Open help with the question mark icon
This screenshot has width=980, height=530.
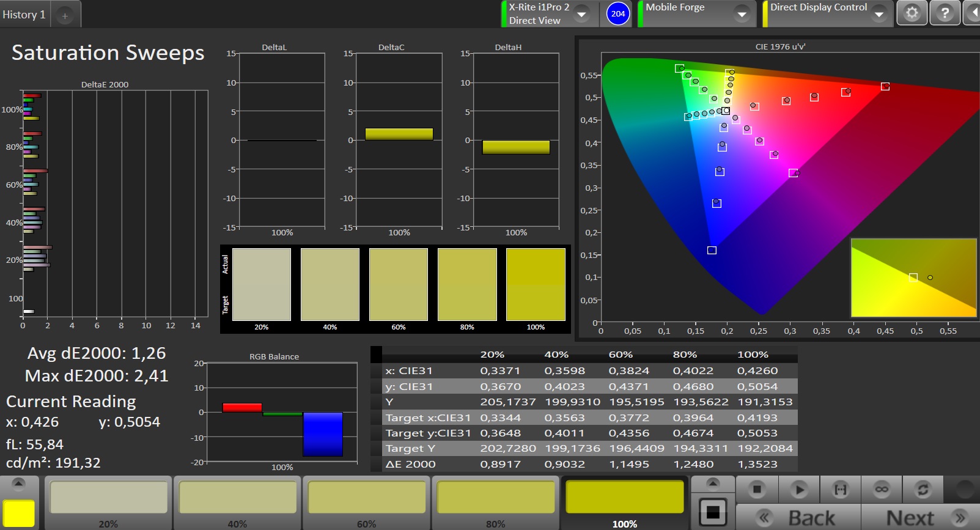click(x=945, y=13)
